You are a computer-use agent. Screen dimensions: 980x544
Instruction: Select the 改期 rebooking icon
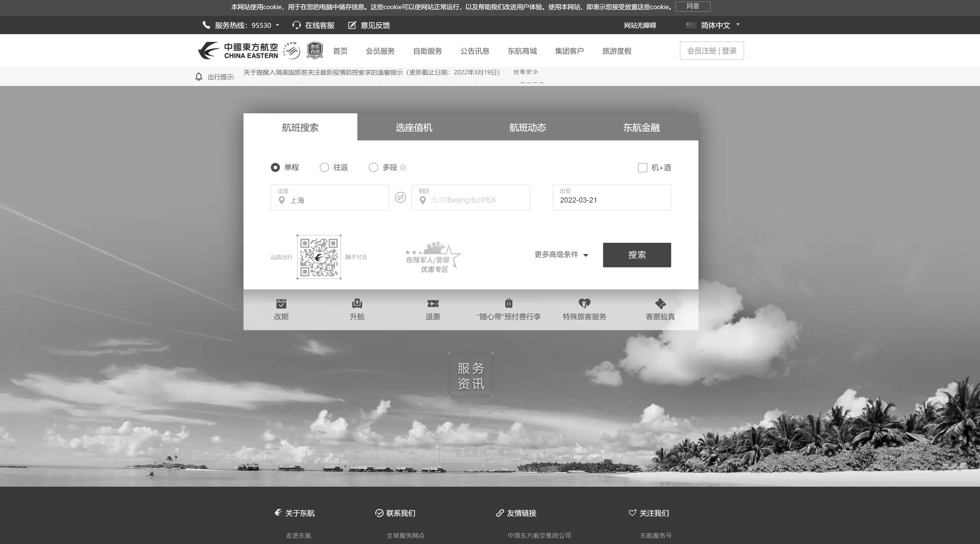281,309
